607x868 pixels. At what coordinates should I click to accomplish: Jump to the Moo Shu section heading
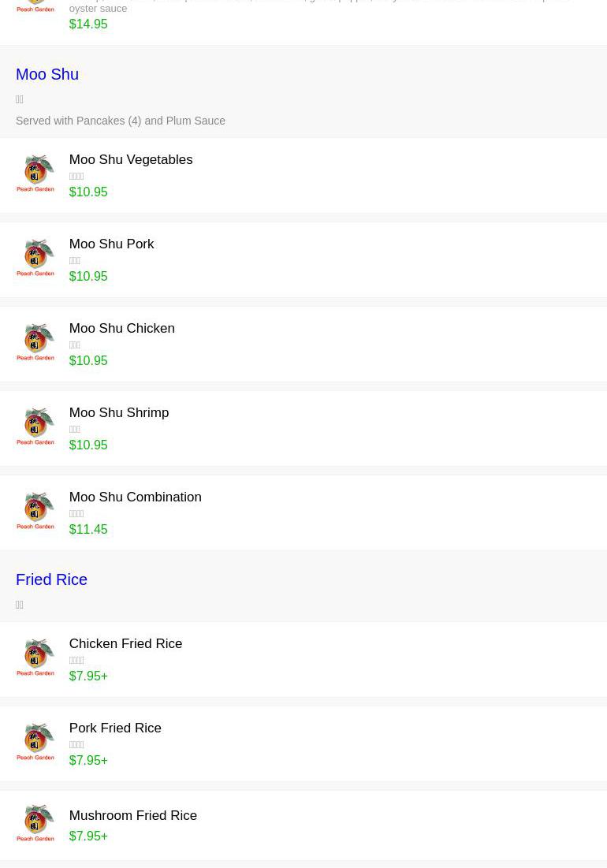tap(47, 74)
